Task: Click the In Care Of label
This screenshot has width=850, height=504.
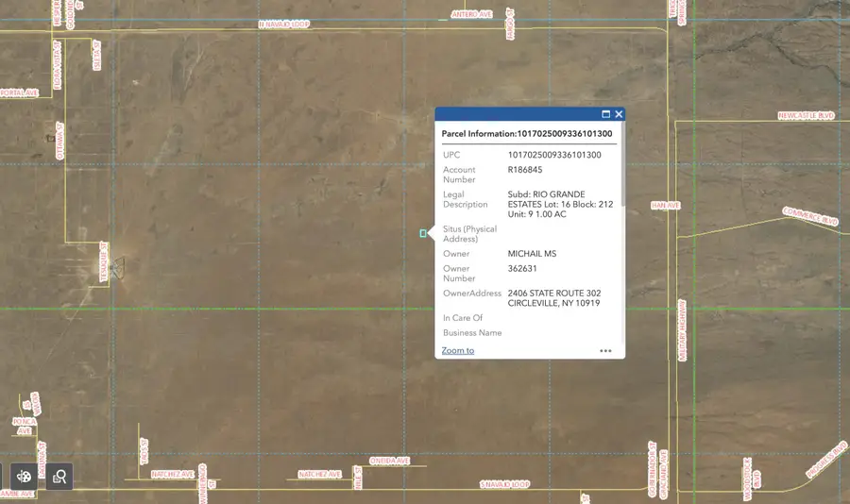Action: 463,318
